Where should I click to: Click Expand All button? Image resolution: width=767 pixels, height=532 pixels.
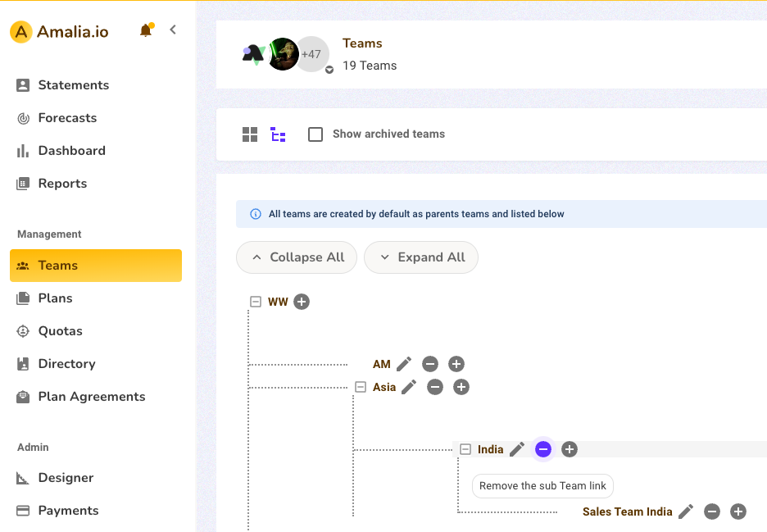(421, 257)
